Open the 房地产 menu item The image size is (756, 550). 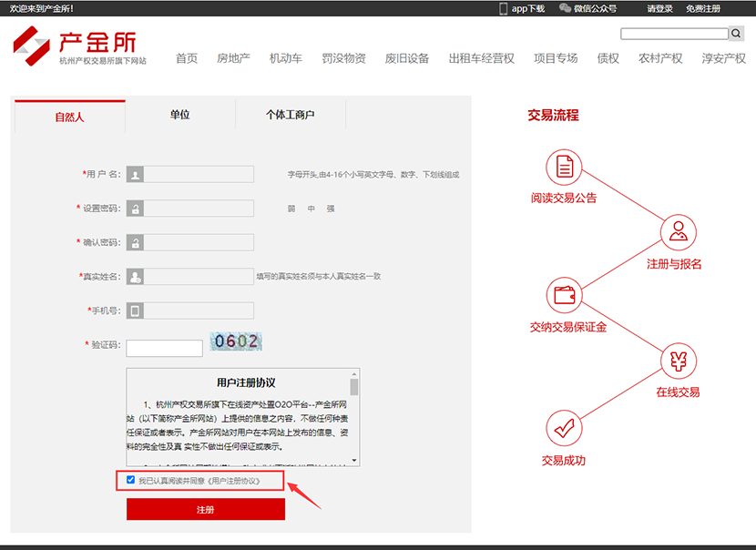[233, 58]
